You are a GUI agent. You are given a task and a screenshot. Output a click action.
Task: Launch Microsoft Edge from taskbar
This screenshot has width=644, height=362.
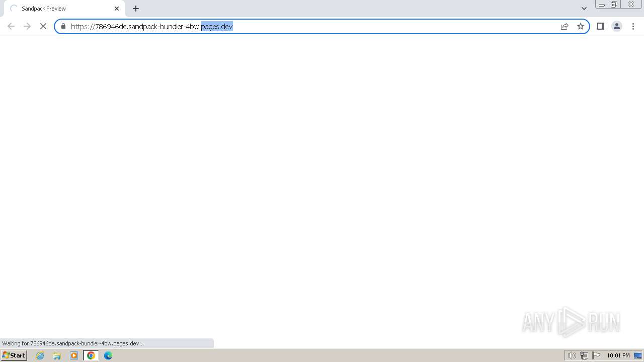pos(108,355)
